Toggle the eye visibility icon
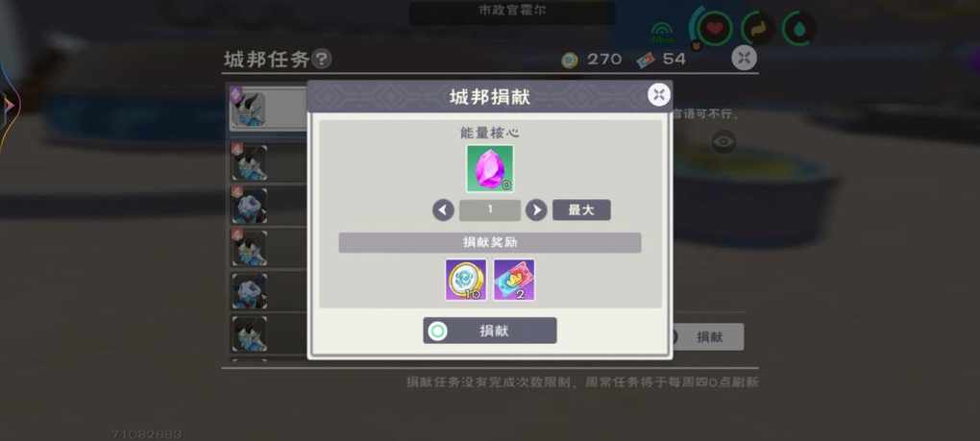This screenshot has height=441, width=980. tap(723, 142)
